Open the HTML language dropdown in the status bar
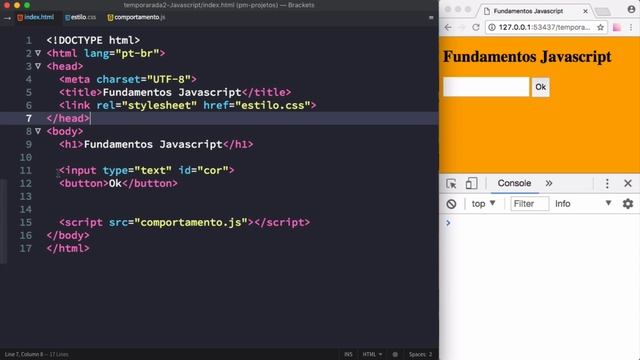 372,354
